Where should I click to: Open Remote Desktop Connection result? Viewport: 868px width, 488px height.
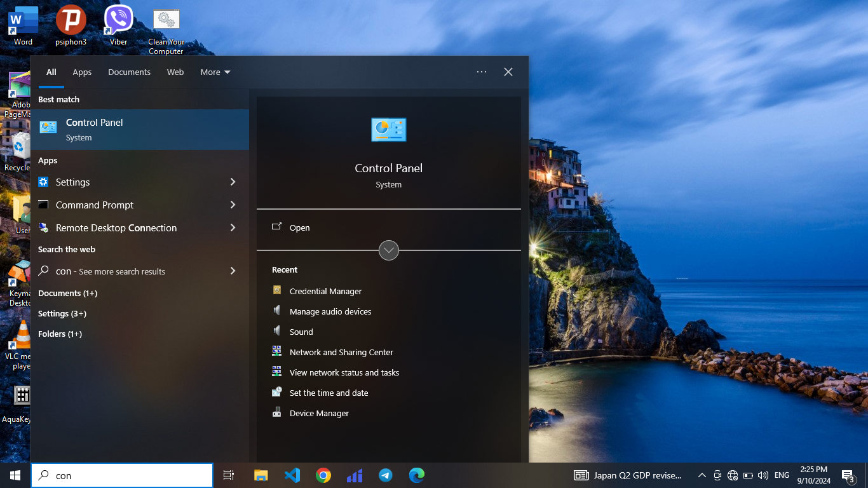tap(127, 227)
